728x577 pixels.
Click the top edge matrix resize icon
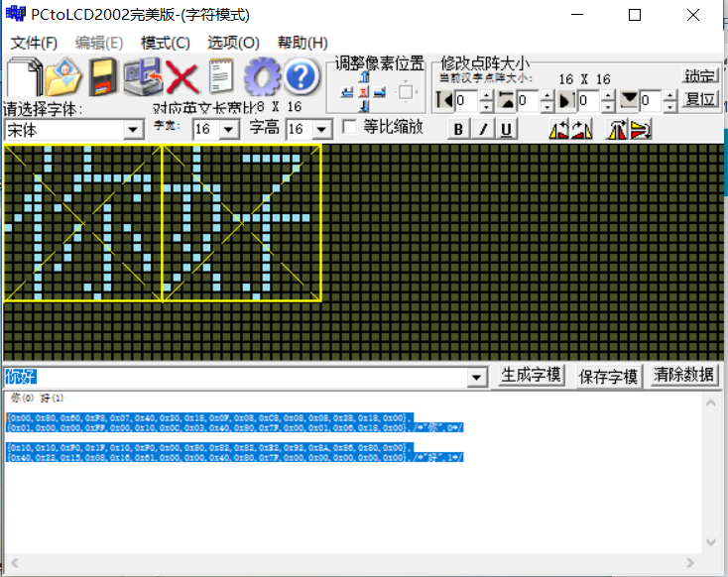[x=506, y=100]
